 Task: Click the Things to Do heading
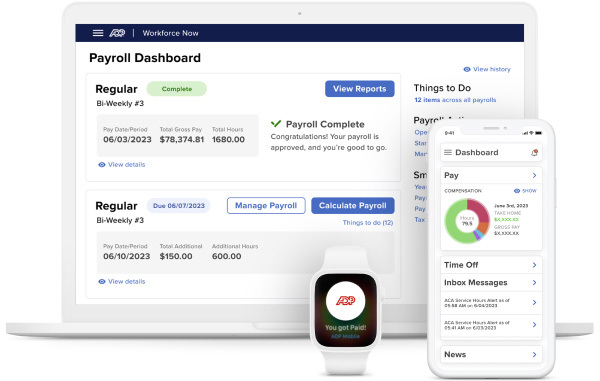click(442, 88)
